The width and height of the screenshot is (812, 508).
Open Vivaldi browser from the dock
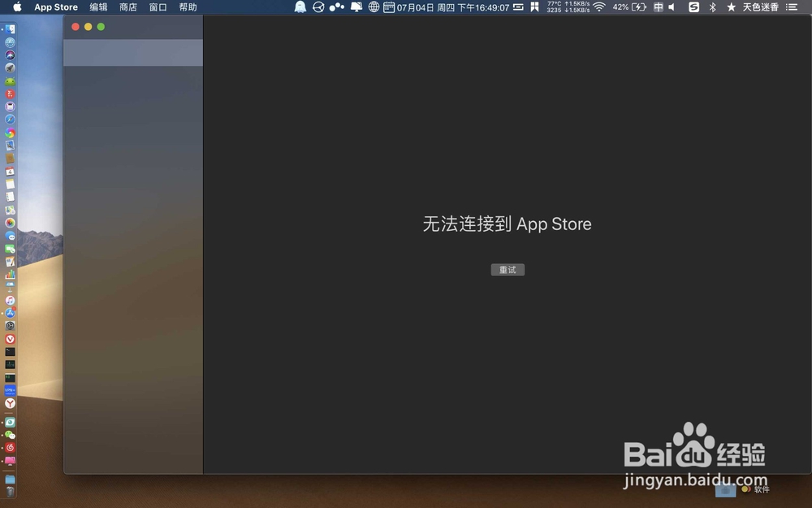[x=10, y=339]
